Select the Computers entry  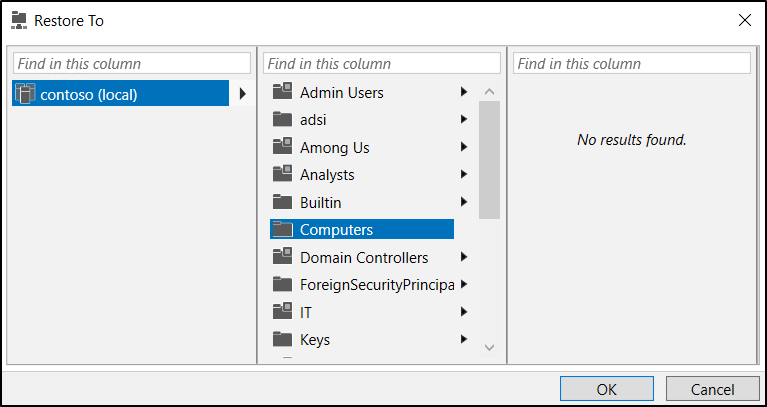(362, 229)
